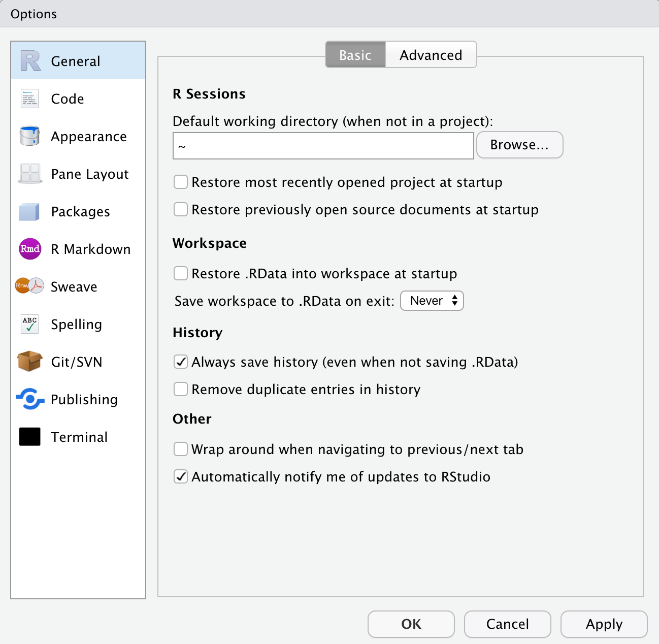
Task: Click the Git/SVN box icon
Action: tap(29, 362)
